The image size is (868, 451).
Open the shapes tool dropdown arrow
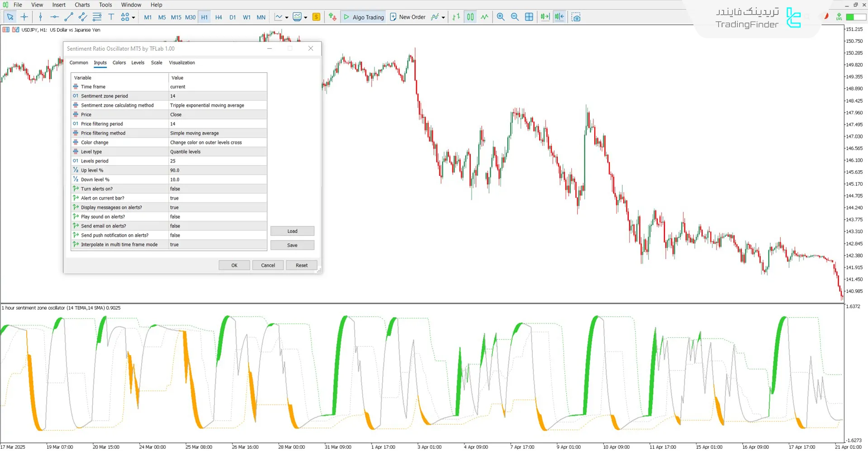tap(133, 18)
